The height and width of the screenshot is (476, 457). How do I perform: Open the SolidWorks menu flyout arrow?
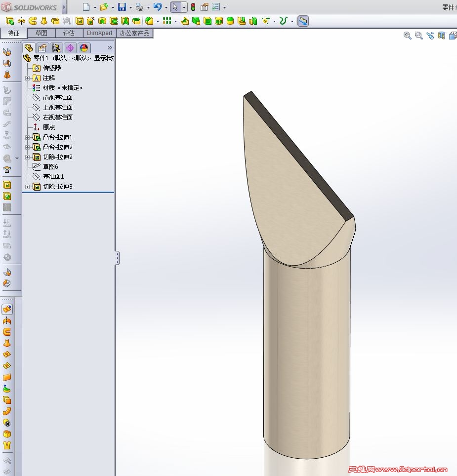64,7
